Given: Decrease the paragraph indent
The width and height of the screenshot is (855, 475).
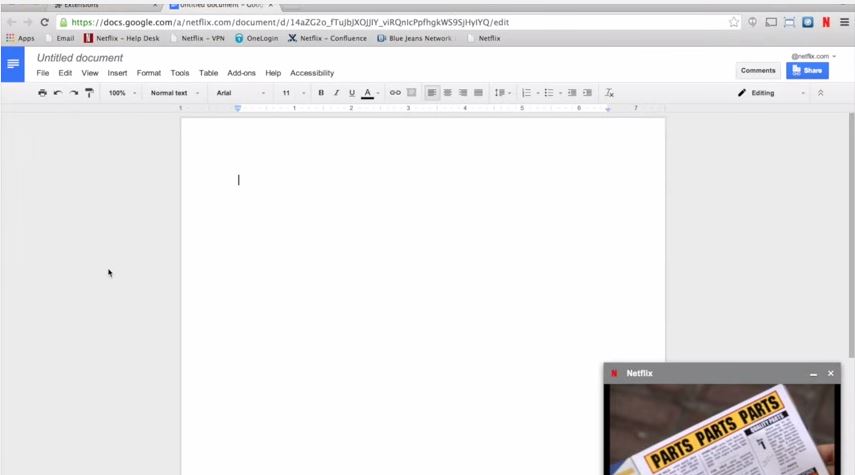Looking at the screenshot, I should (571, 93).
